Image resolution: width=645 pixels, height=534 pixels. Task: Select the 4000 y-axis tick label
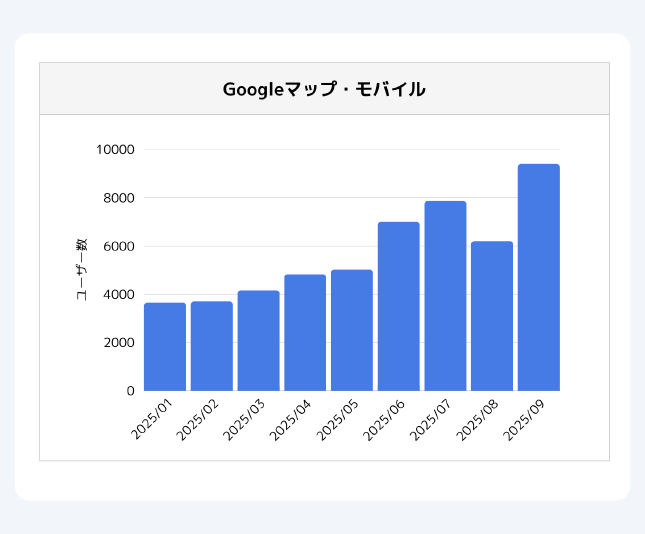(x=118, y=294)
